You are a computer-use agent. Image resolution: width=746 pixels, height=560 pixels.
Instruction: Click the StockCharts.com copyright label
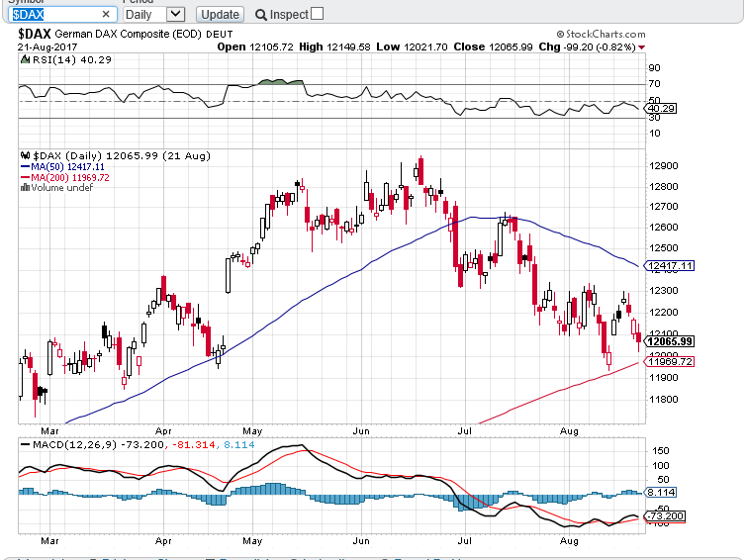601,34
